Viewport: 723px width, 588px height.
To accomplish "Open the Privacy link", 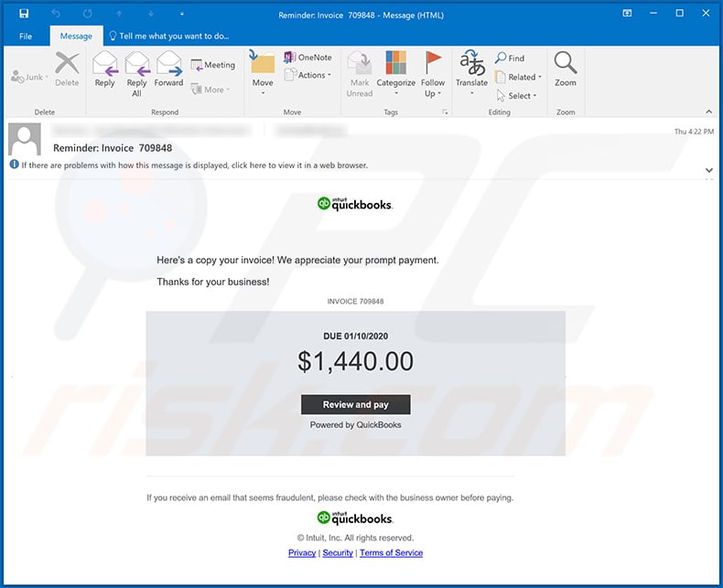I will pyautogui.click(x=302, y=552).
